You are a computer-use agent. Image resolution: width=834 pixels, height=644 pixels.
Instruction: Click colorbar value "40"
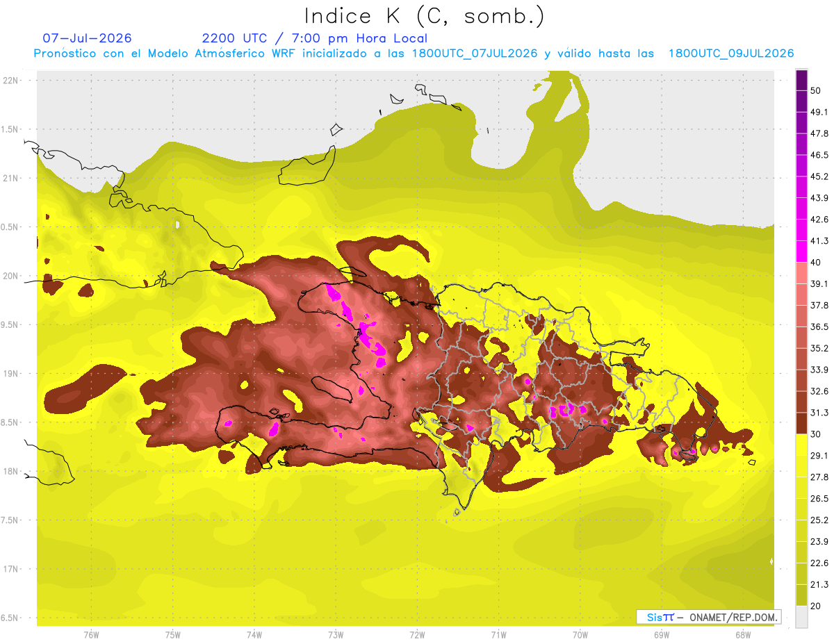(x=816, y=263)
